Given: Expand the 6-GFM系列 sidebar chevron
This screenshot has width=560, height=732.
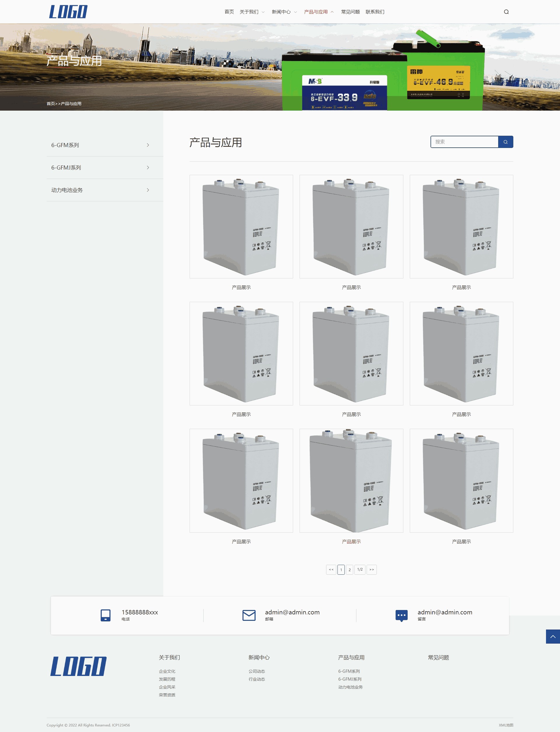Looking at the screenshot, I should pyautogui.click(x=148, y=145).
